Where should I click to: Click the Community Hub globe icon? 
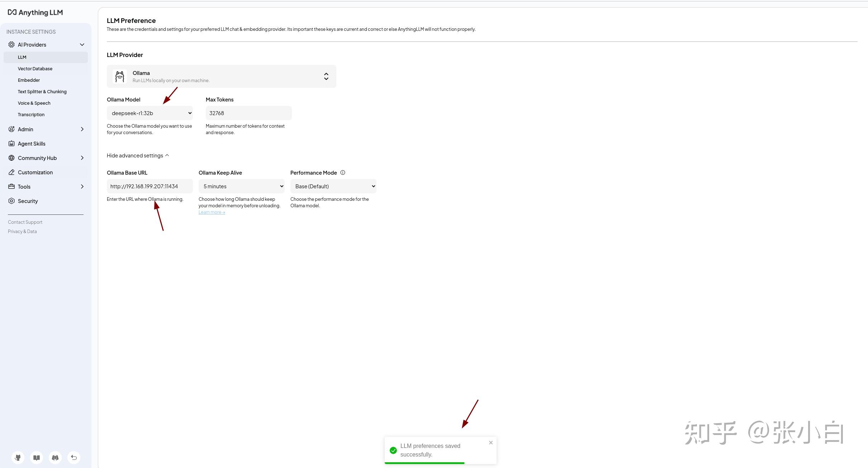click(11, 158)
